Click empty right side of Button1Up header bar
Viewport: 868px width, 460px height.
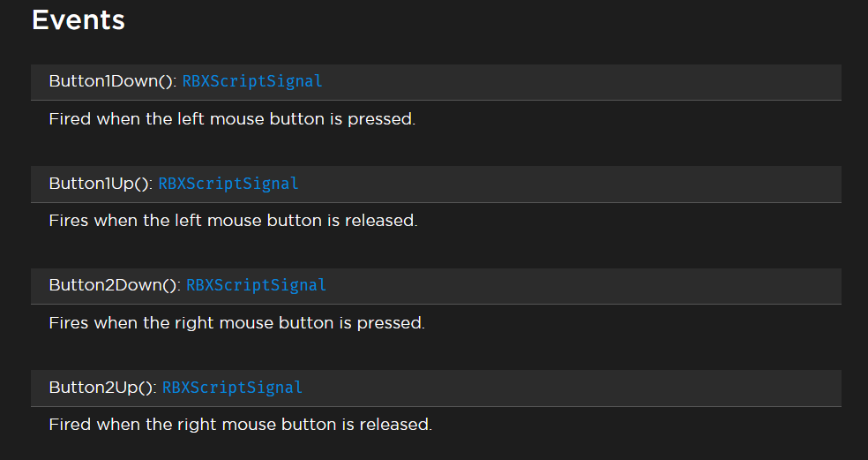click(617, 184)
